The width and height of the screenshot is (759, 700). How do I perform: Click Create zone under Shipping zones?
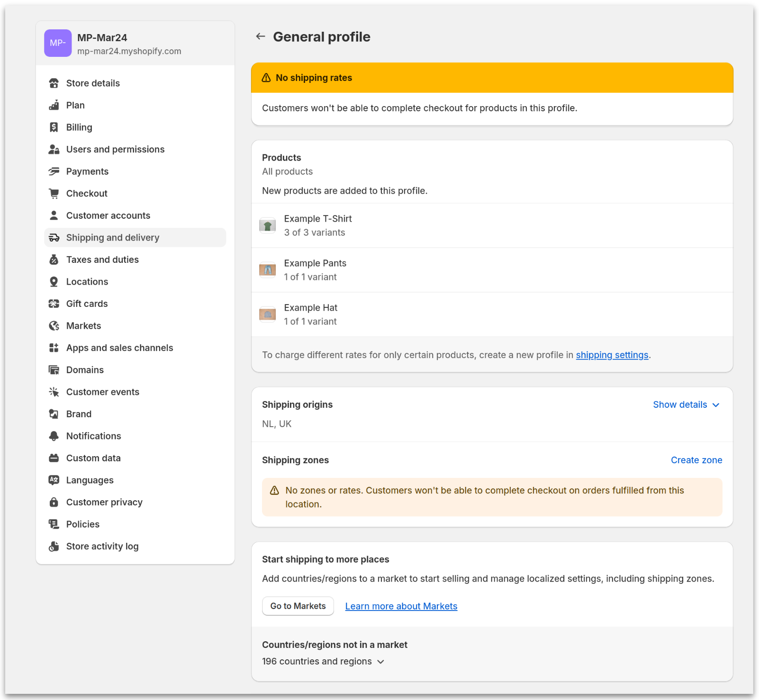pos(696,460)
